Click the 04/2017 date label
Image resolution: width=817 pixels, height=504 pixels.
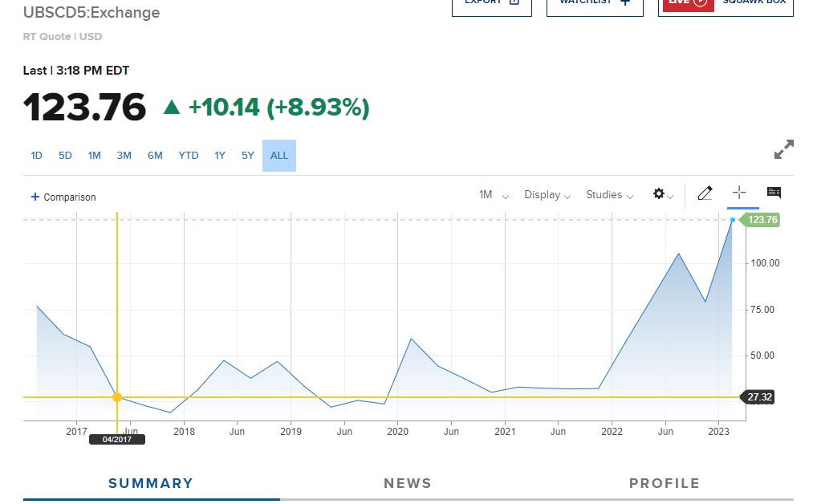pos(117,439)
